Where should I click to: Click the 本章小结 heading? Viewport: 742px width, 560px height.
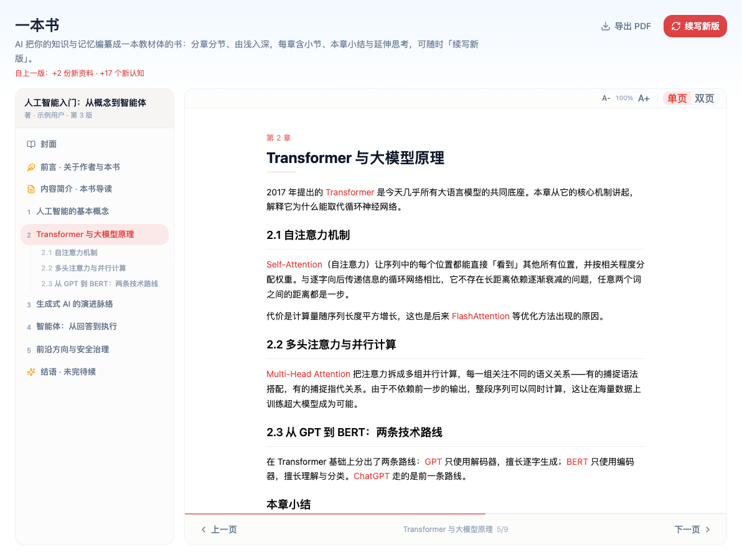coord(289,505)
